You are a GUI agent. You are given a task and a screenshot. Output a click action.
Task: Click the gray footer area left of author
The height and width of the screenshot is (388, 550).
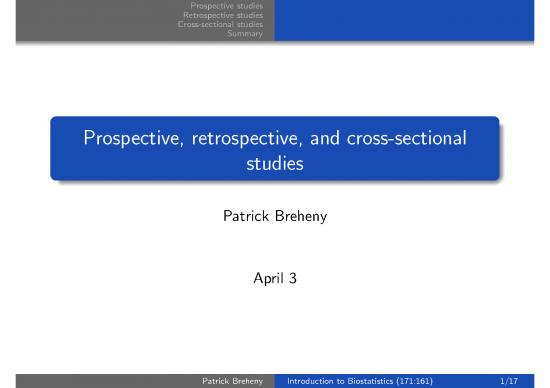click(109, 381)
